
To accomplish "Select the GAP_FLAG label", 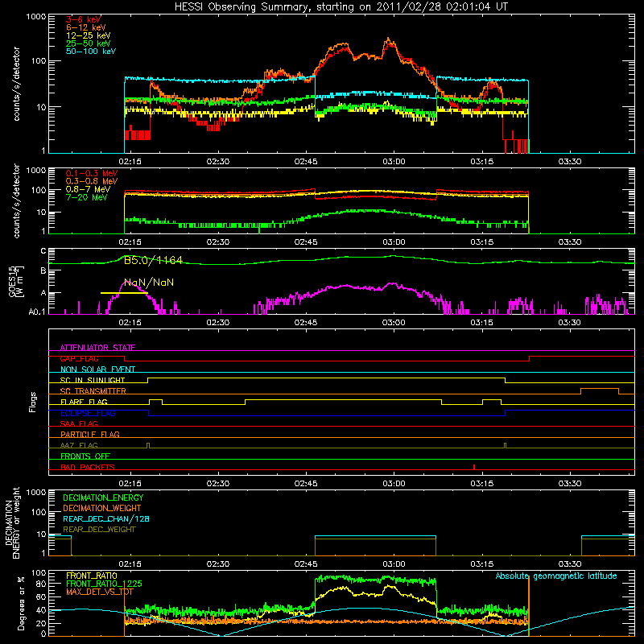I will click(79, 358).
